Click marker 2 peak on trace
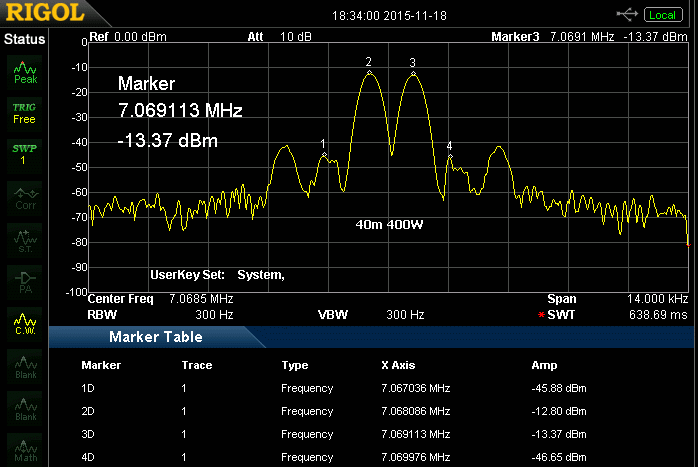 369,72
